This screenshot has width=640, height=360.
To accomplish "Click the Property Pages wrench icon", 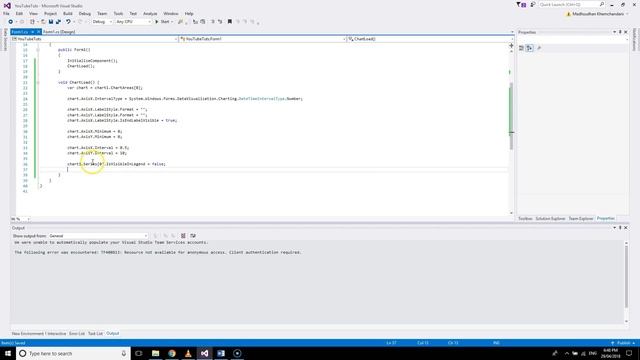I will [539, 48].
